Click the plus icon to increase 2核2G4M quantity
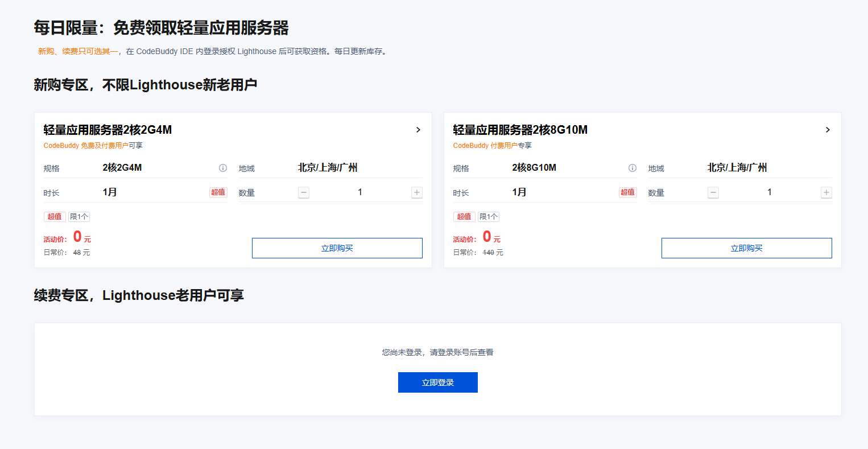The height and width of the screenshot is (449, 868). [416, 192]
